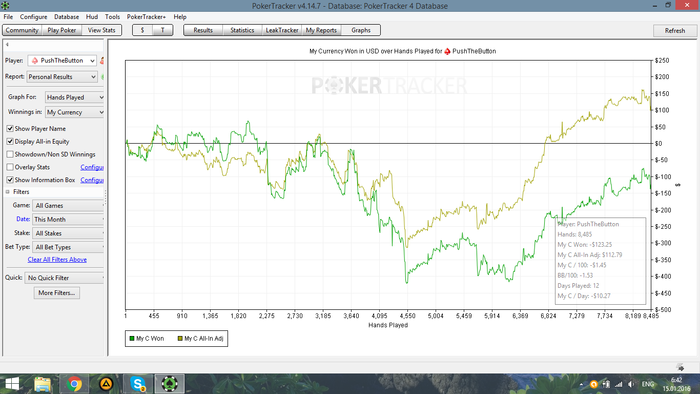Open the Database menu
700x394 pixels.
pos(67,17)
